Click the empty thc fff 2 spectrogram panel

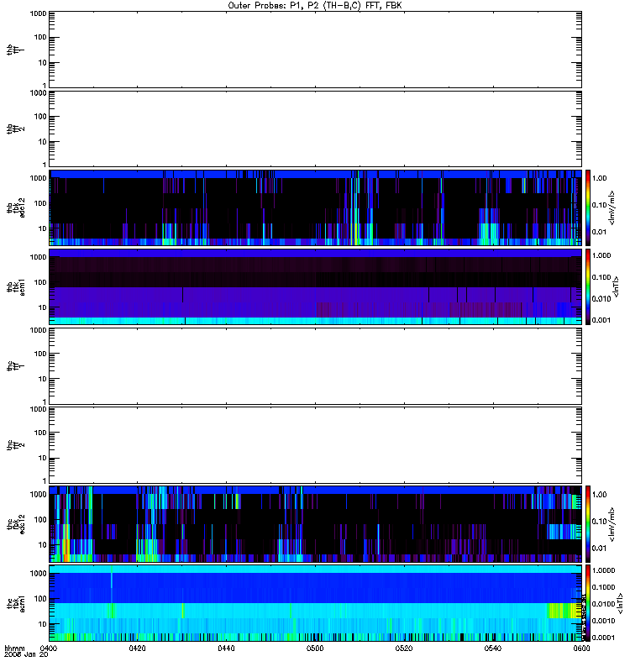tap(316, 445)
